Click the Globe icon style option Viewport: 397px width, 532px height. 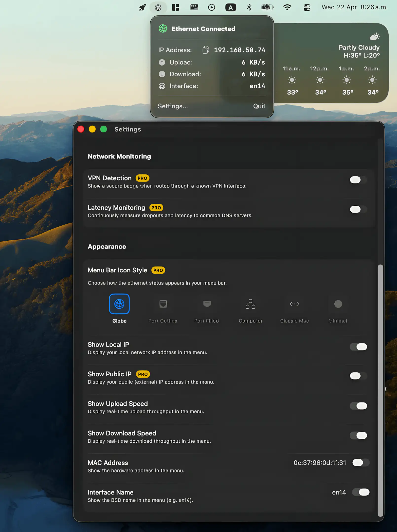coord(119,304)
